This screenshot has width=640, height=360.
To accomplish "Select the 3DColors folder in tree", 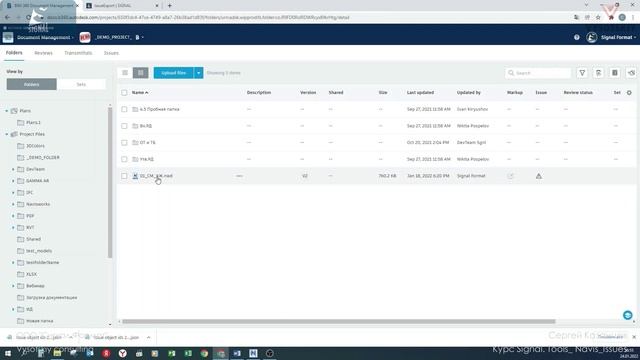I will [x=35, y=146].
